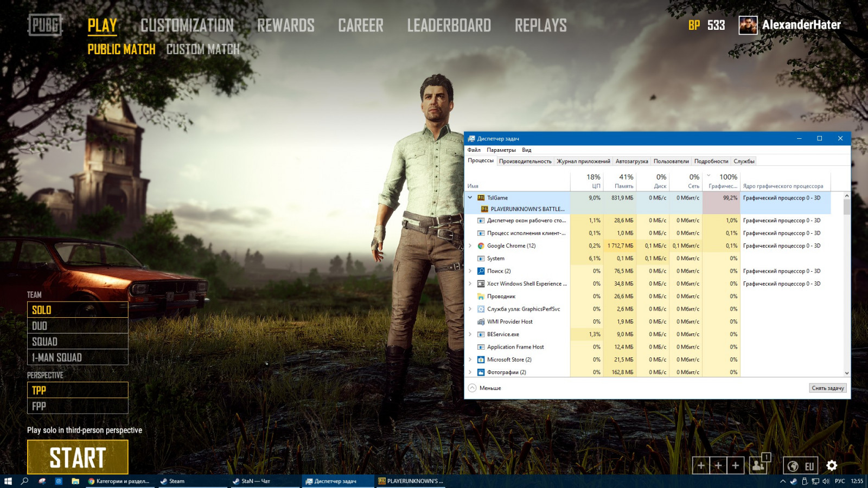Click the Task Manager vertical scrollbar
The image size is (868, 488).
click(x=847, y=208)
